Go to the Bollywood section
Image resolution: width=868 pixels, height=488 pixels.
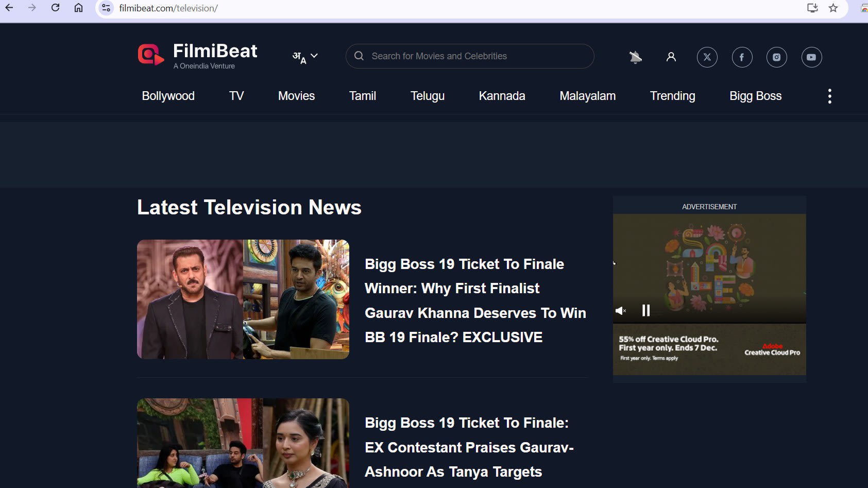(168, 96)
